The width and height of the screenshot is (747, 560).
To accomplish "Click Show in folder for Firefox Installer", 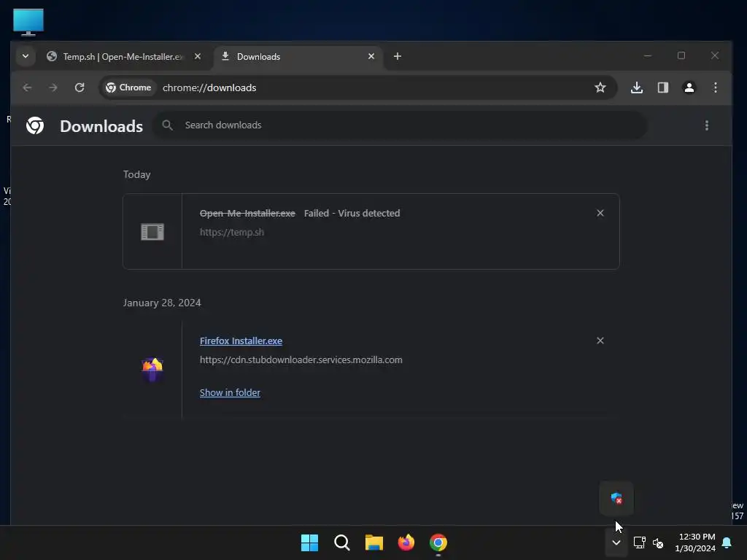I will coord(230,393).
